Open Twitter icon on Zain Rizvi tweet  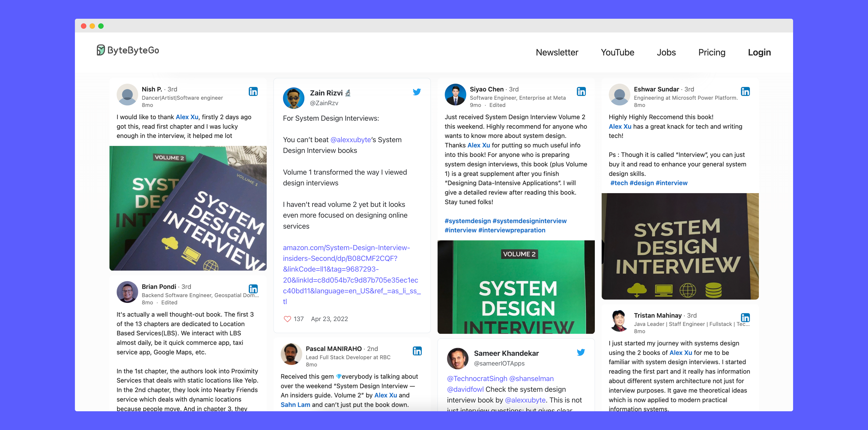click(x=417, y=92)
